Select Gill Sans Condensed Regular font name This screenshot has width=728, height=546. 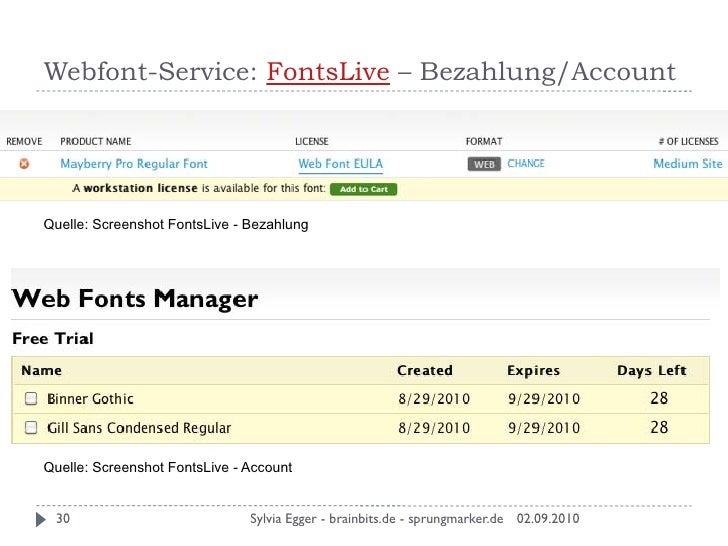(139, 428)
